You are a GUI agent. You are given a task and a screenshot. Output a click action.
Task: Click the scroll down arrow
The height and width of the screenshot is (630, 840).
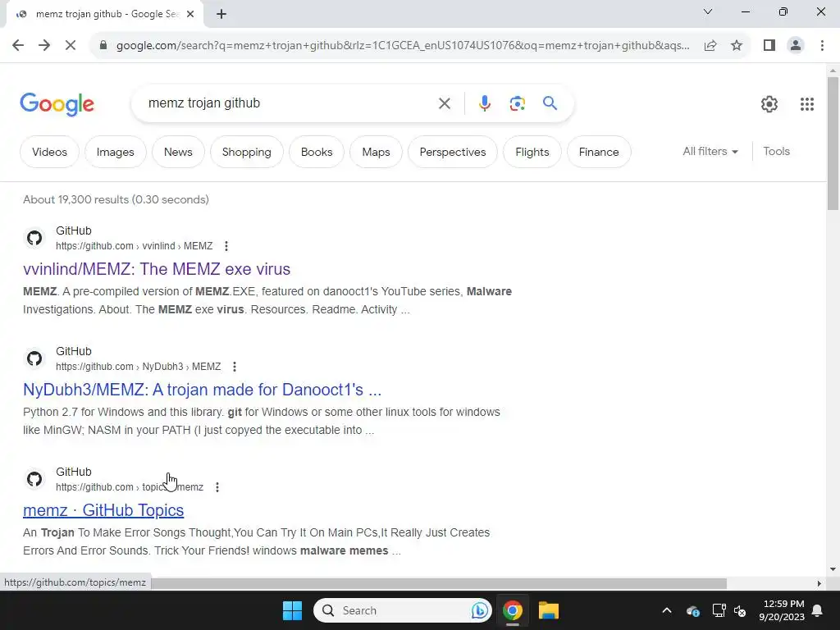833,569
